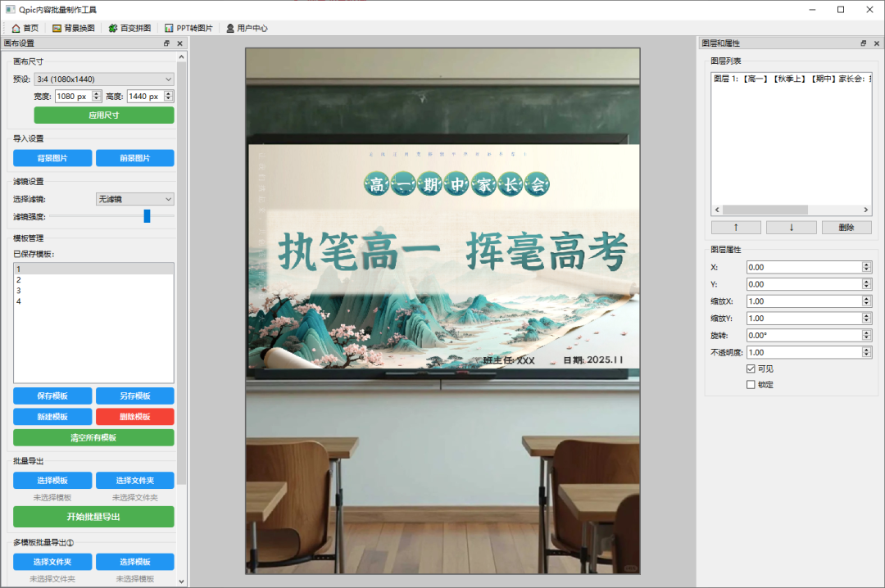This screenshot has width=885, height=588.
Task: Open the 百变拼图 puzzle tool
Action: (x=129, y=28)
